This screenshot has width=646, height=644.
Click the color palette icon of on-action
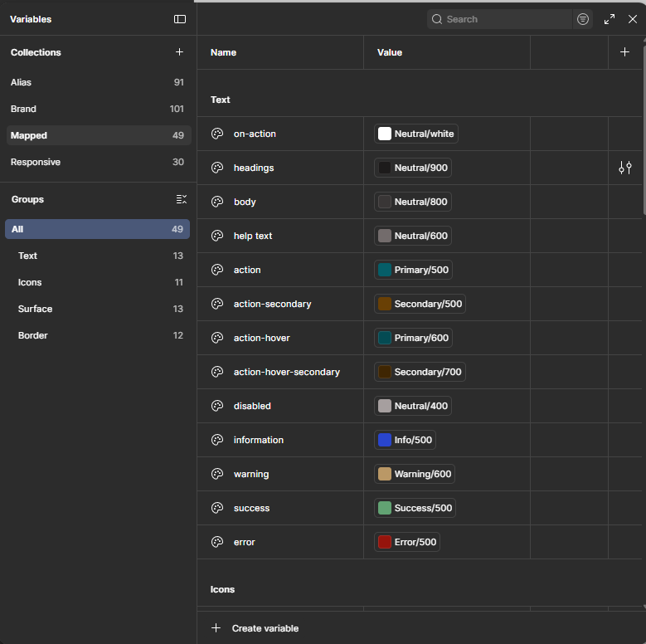[217, 134]
